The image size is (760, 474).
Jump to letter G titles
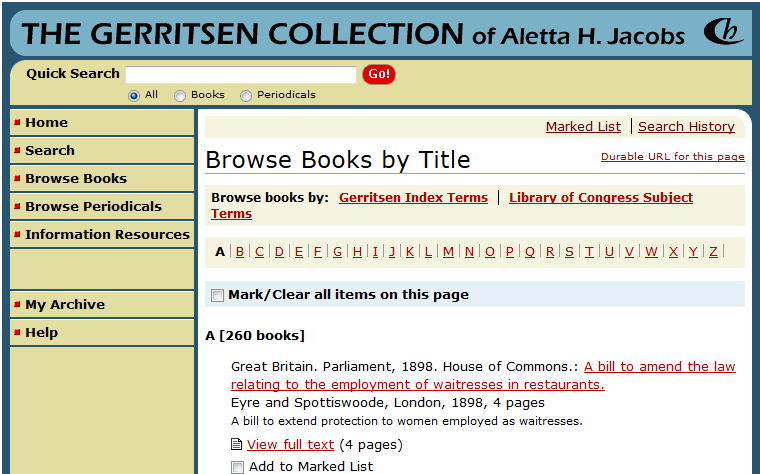(337, 252)
